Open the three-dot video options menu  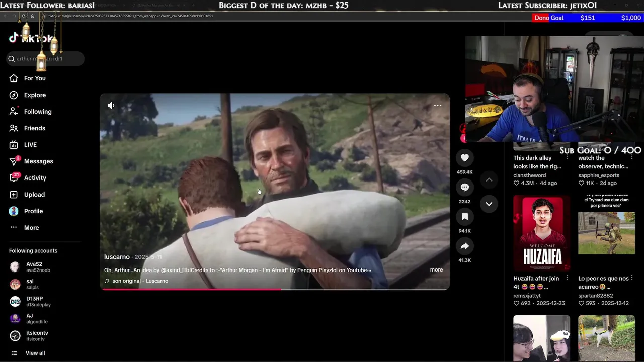tap(438, 106)
